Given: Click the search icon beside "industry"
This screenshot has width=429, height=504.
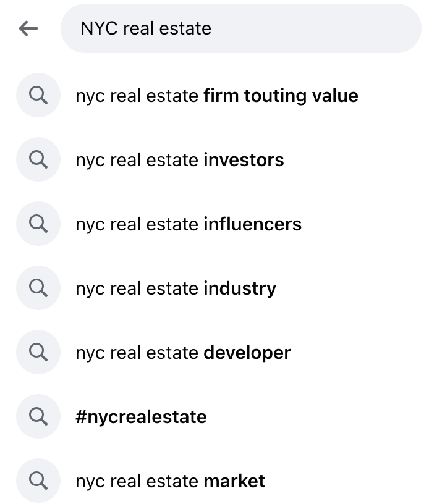Looking at the screenshot, I should [x=38, y=288].
